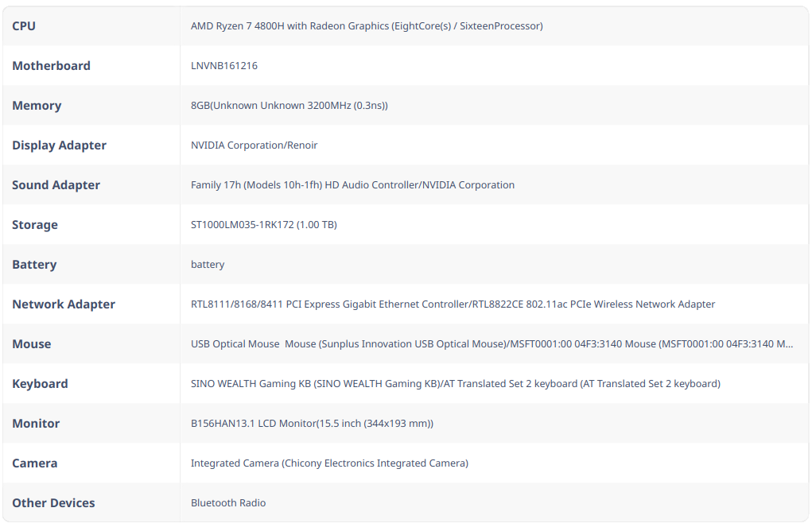This screenshot has height=531, width=812.
Task: Click the Motherboard row header
Action: [x=52, y=65]
